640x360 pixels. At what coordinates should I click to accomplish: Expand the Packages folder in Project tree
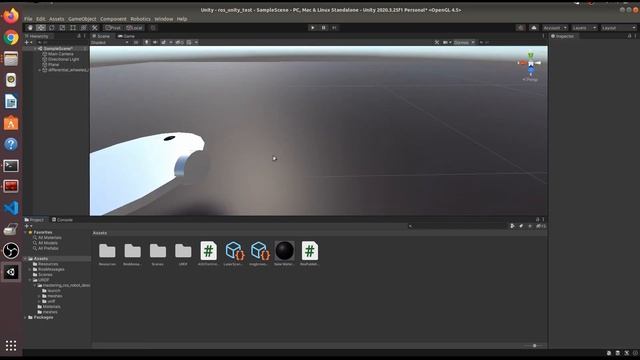(25, 317)
